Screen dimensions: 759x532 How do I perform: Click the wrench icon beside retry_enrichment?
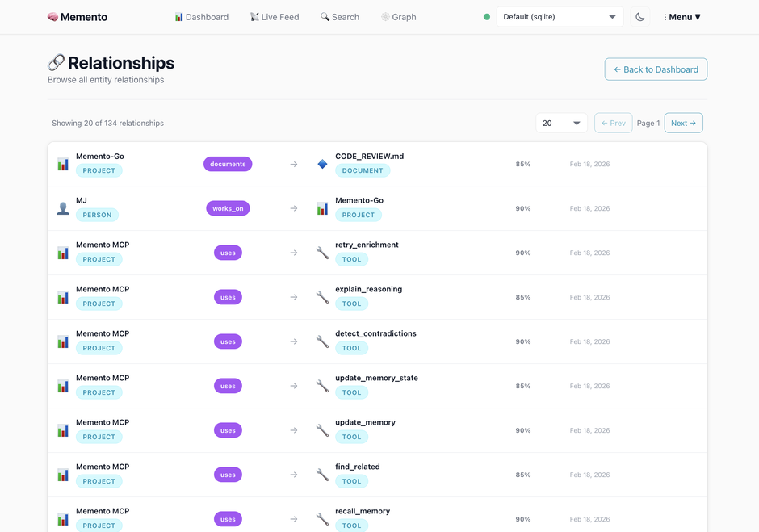pos(322,253)
